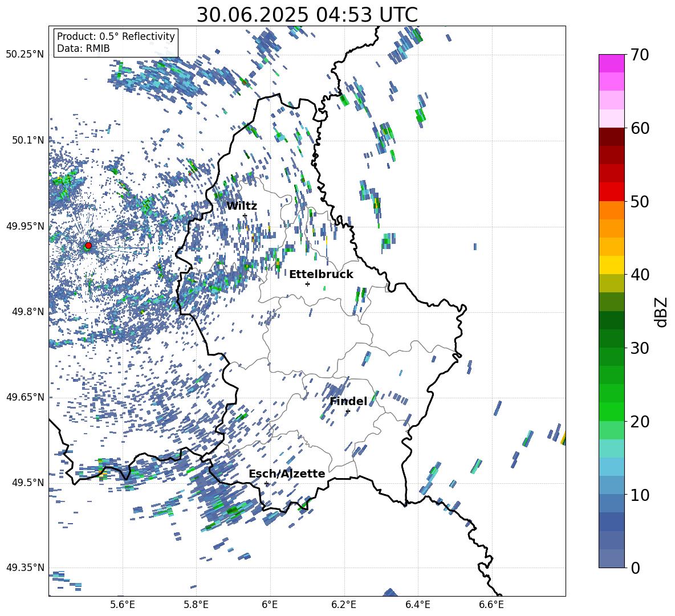
Task: Click the 49.8°N latitude label
Action: [x=29, y=312]
